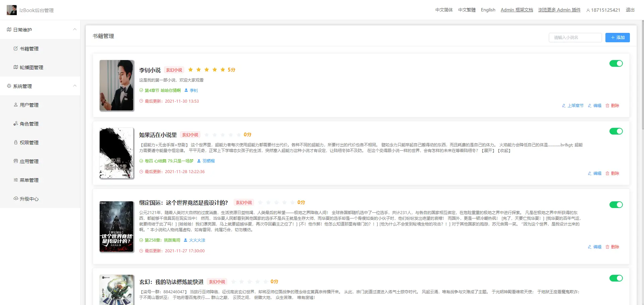
Task: Click the 权限管理 lock icon
Action: tap(15, 142)
